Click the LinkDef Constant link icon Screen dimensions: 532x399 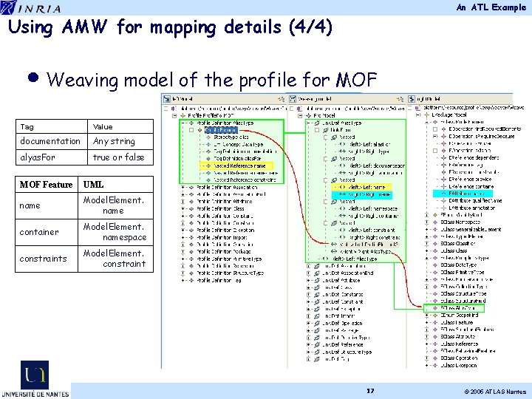point(316,295)
